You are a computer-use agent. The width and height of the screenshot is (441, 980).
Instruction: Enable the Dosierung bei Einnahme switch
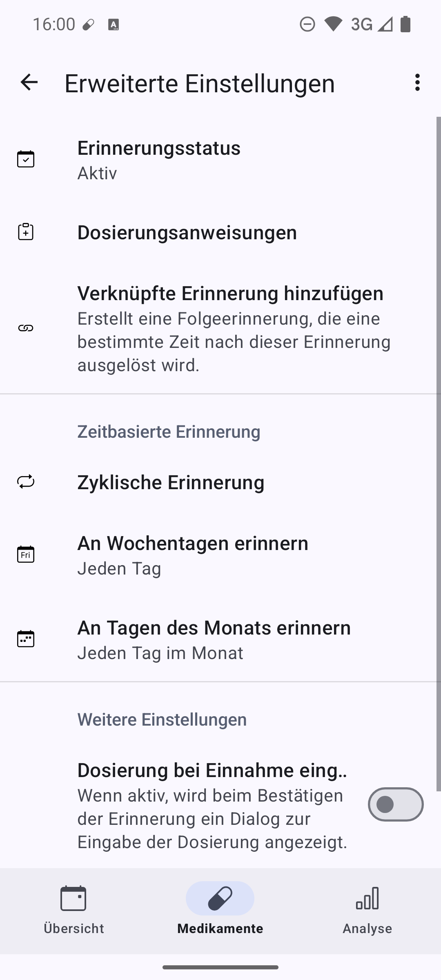click(x=395, y=804)
